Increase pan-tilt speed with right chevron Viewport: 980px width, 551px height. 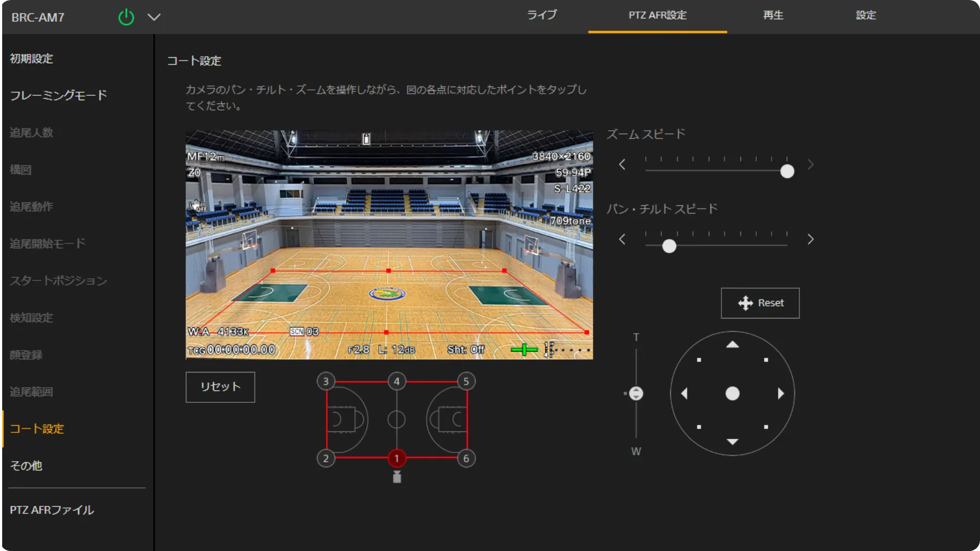(810, 240)
